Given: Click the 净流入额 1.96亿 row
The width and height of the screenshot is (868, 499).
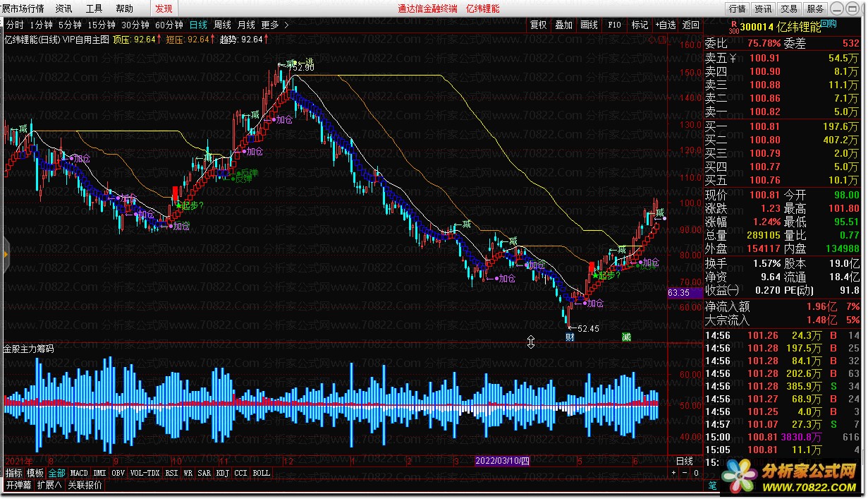Looking at the screenshot, I should (x=783, y=307).
